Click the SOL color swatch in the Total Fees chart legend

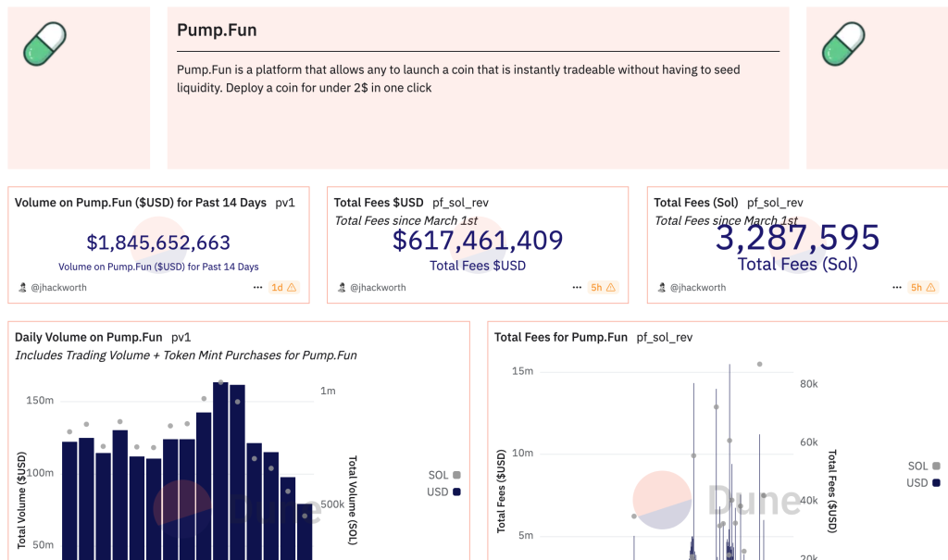click(x=937, y=467)
